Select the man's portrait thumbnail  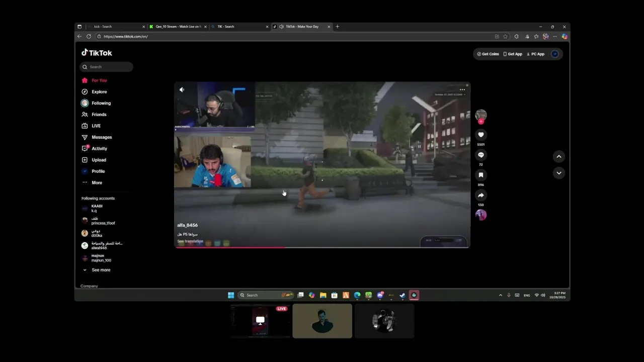[x=322, y=321]
